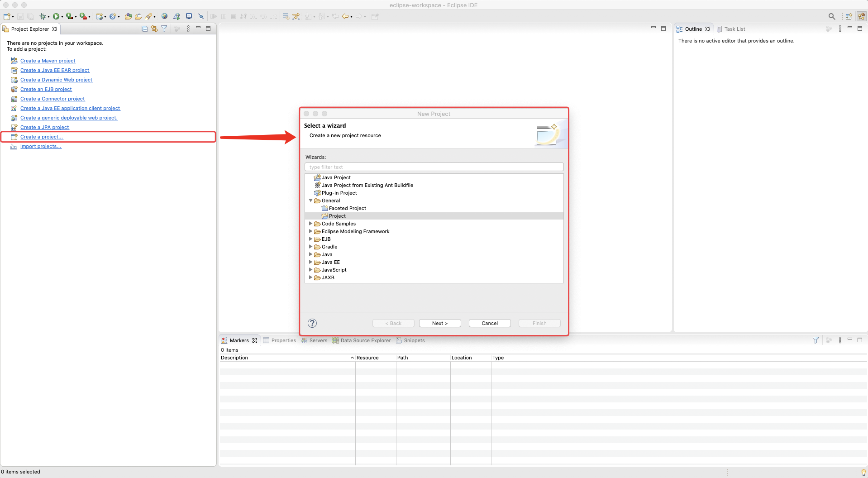The width and height of the screenshot is (868, 478).
Task: Click Create a JPA project link
Action: [x=45, y=127]
